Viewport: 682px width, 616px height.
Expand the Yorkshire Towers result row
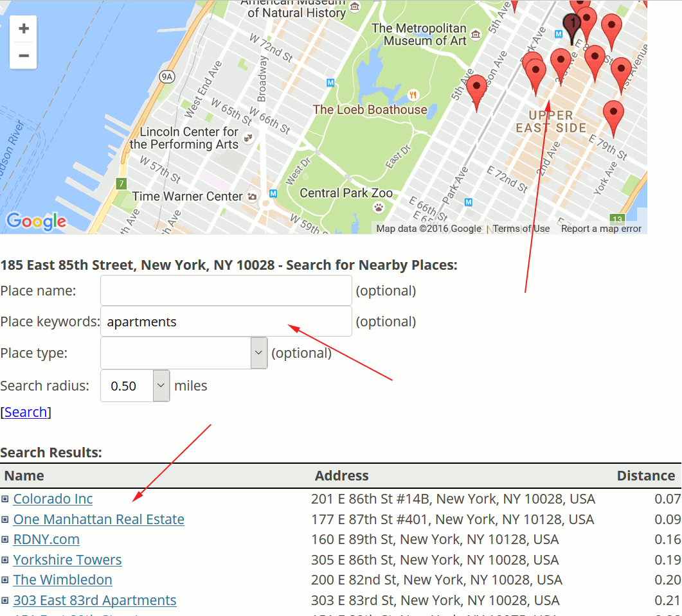click(x=4, y=560)
